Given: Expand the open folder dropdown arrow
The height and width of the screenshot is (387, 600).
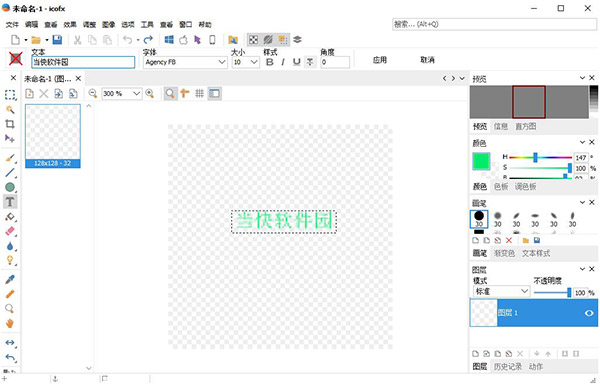Looking at the screenshot, I should 47,40.
